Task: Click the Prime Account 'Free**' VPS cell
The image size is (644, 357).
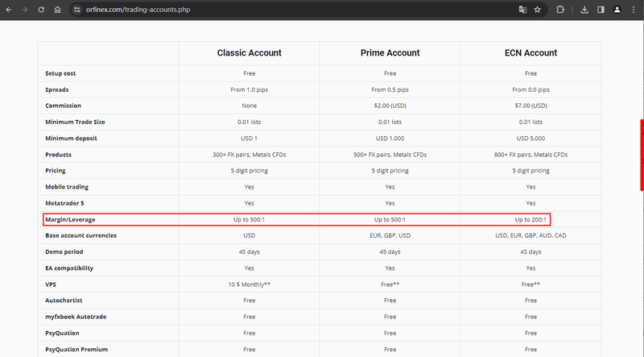Action: (390, 284)
